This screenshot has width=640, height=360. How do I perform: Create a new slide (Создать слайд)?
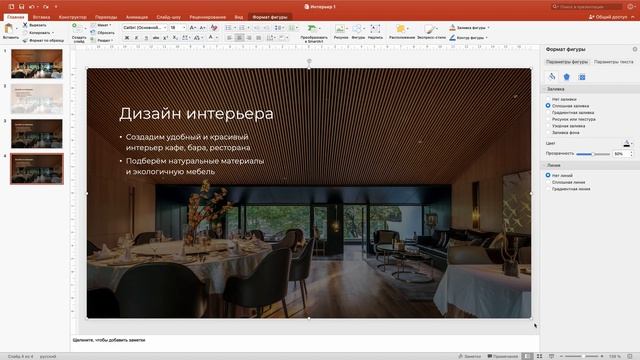click(79, 33)
